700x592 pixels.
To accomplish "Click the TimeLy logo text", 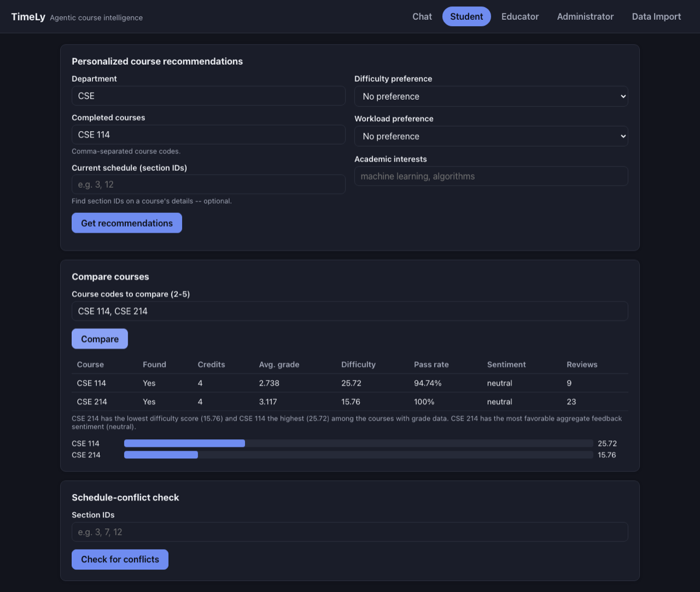I will [x=28, y=16].
